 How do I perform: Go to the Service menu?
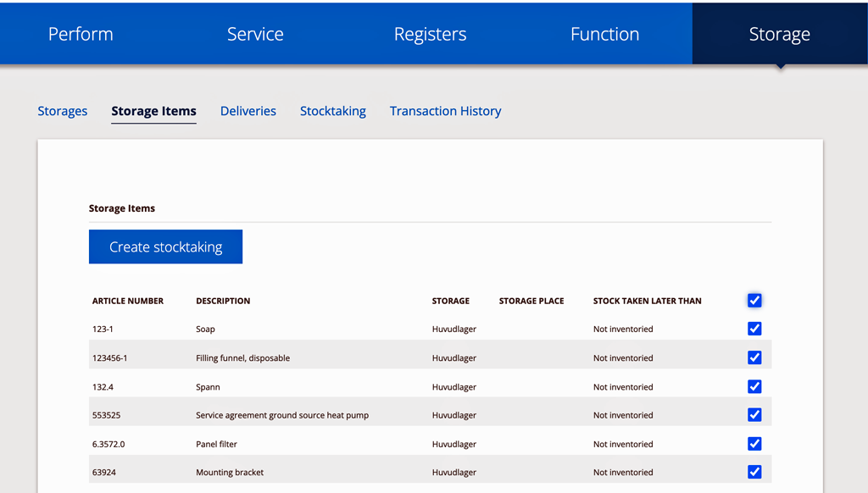(255, 34)
